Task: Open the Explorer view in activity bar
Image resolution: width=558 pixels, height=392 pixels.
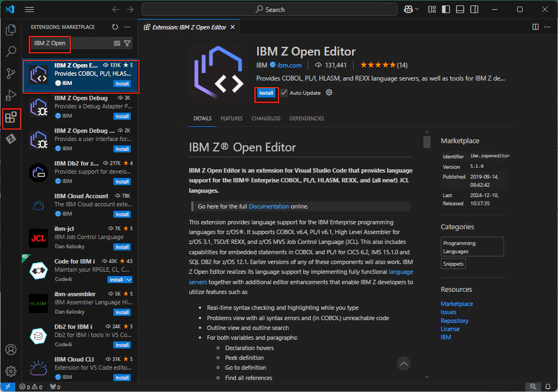Action: [11, 30]
